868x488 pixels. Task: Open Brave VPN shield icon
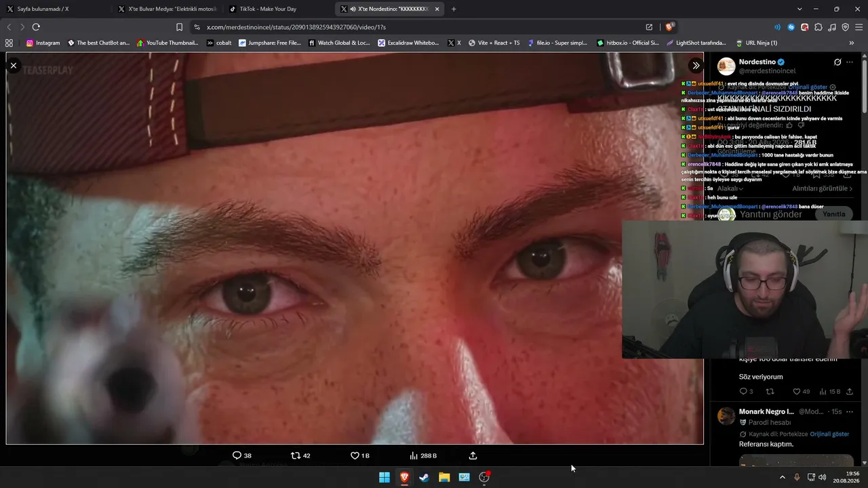845,27
